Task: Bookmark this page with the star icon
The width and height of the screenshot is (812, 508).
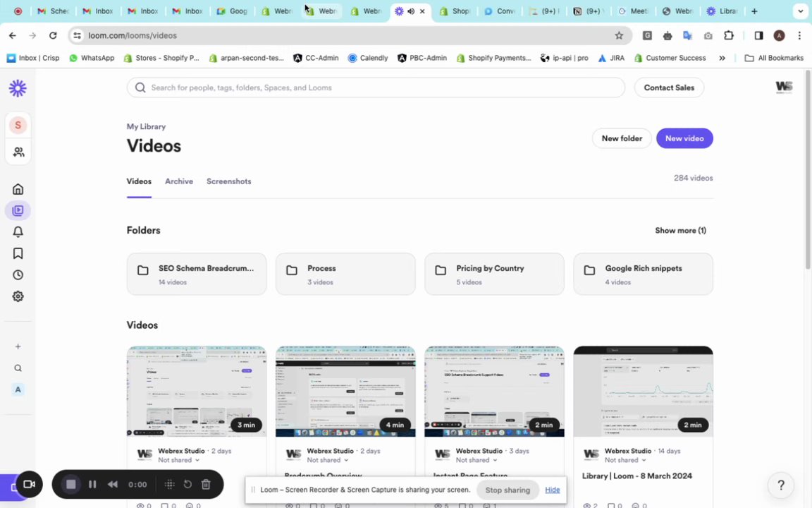Action: coord(619,35)
